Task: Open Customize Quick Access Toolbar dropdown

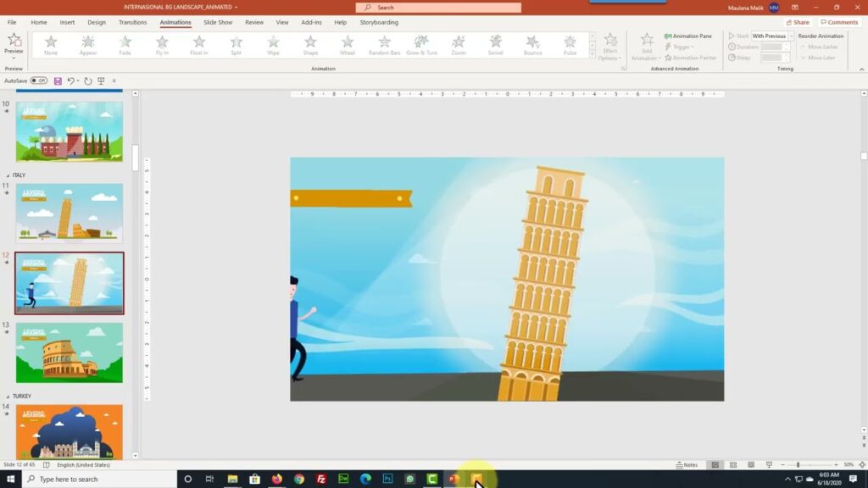Action: coord(114,80)
